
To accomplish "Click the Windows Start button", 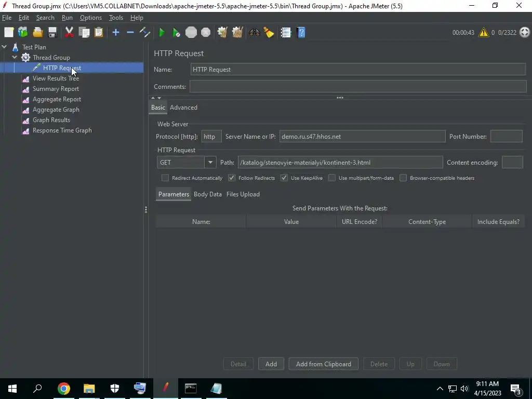I will click(x=12, y=389).
